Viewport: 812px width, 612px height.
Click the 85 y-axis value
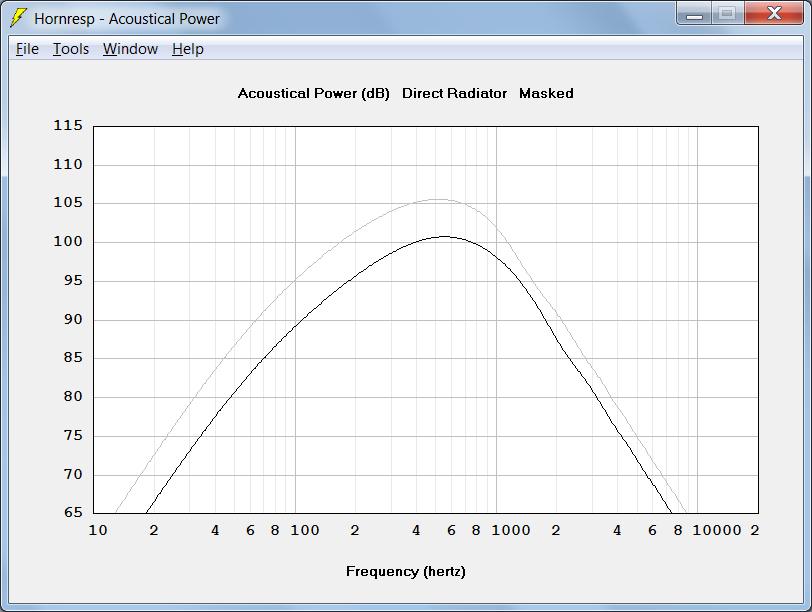(x=72, y=357)
